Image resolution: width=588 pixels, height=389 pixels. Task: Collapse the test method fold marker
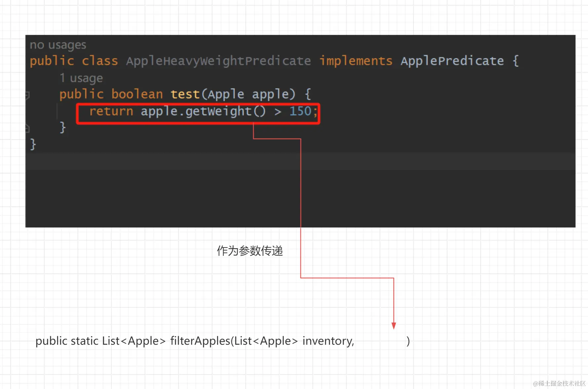[x=28, y=95]
